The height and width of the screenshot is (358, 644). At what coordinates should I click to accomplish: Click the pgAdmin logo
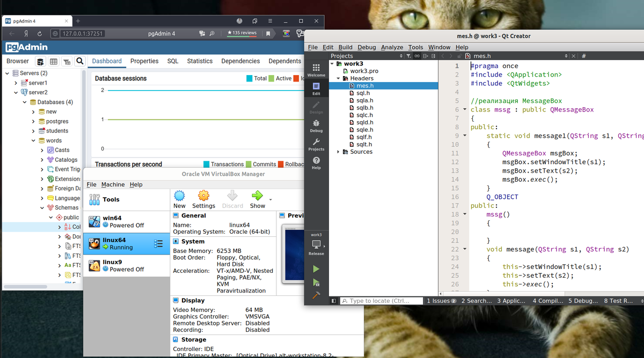(26, 47)
